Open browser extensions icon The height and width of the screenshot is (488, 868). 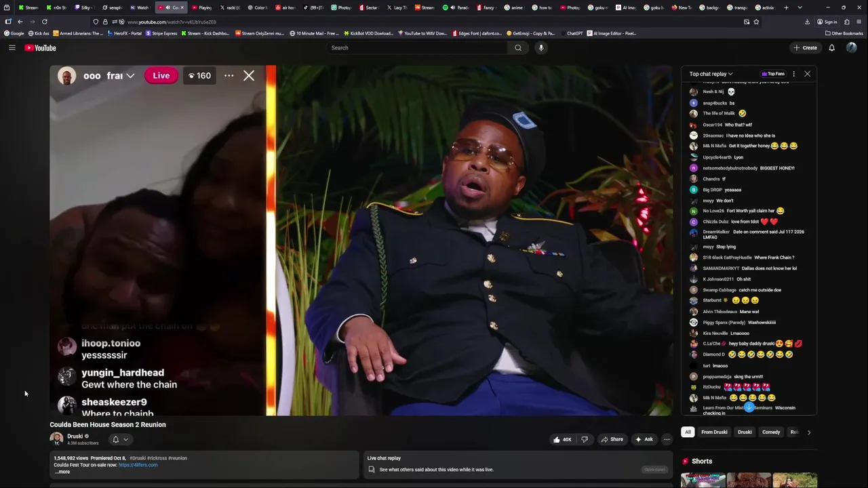pyautogui.click(x=847, y=22)
